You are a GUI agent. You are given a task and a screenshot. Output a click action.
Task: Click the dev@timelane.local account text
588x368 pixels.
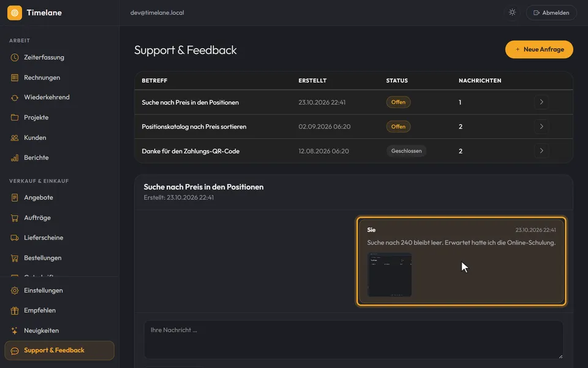(x=157, y=13)
